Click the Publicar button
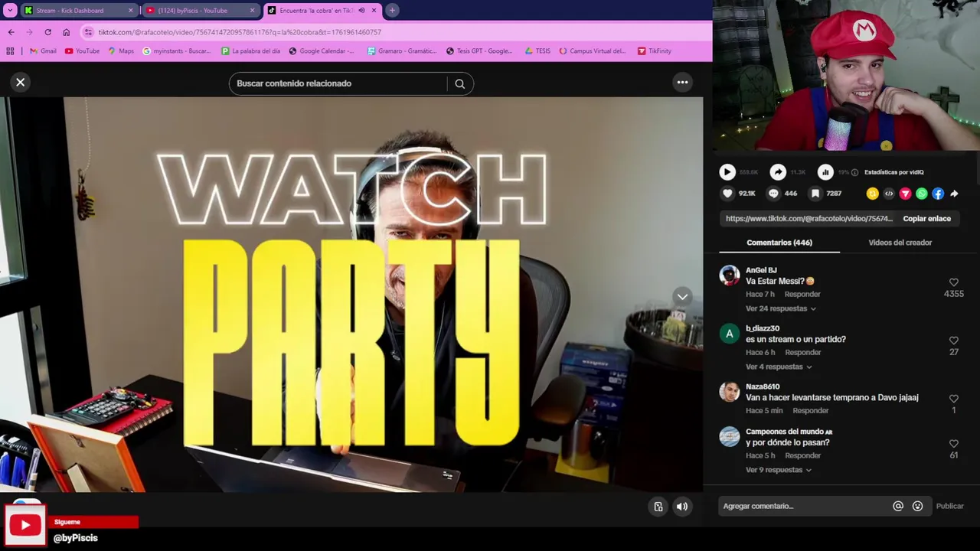The height and width of the screenshot is (551, 980). (x=949, y=506)
